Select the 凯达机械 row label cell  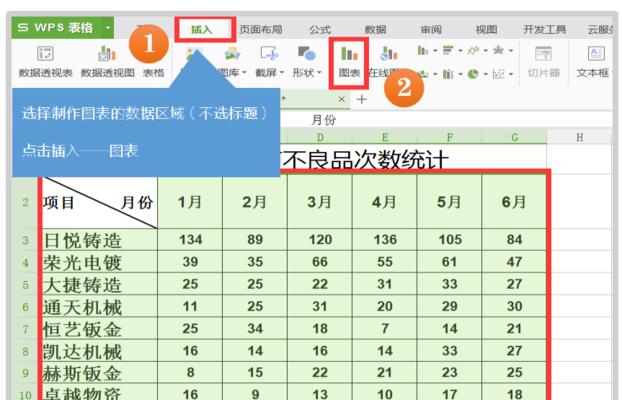tap(99, 351)
